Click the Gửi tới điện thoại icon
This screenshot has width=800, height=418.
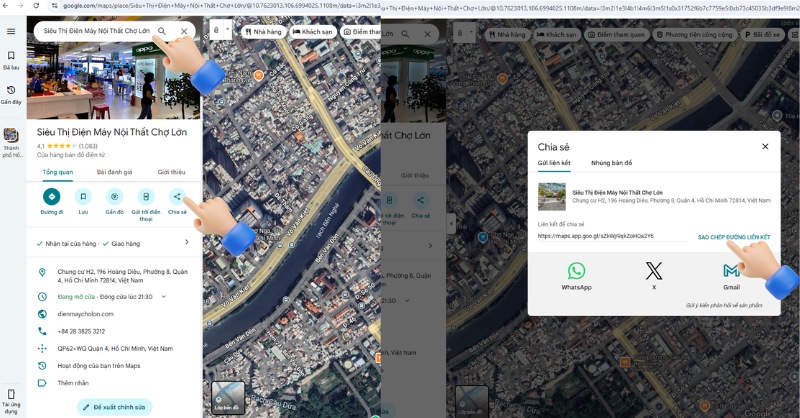(x=146, y=196)
